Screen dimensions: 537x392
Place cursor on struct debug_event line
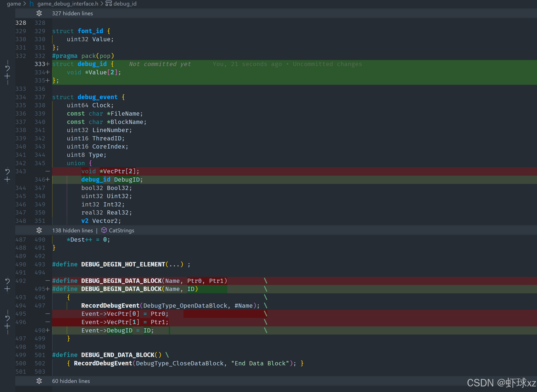(x=97, y=97)
